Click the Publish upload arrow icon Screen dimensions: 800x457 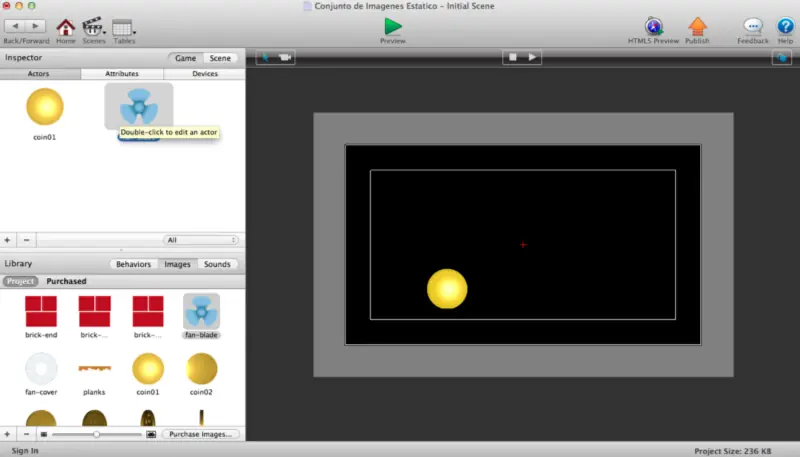[697, 27]
